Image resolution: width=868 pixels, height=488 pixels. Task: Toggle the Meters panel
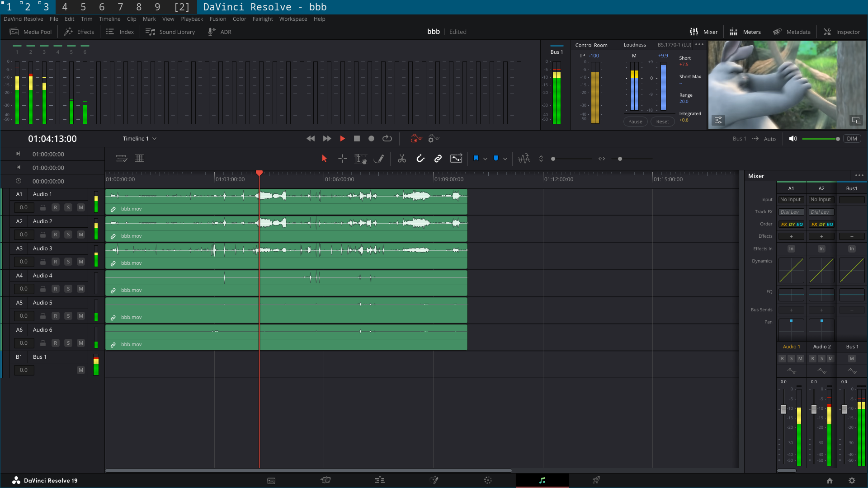coord(745,32)
